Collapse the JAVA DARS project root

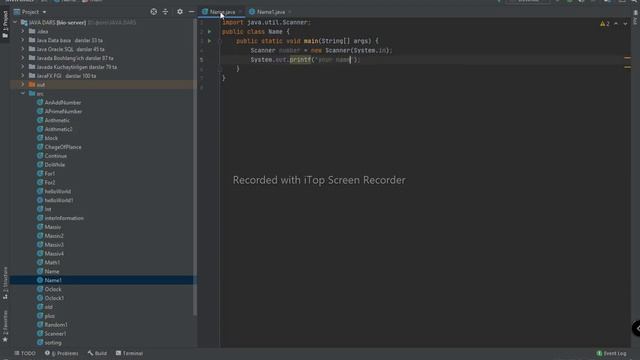tap(16, 22)
